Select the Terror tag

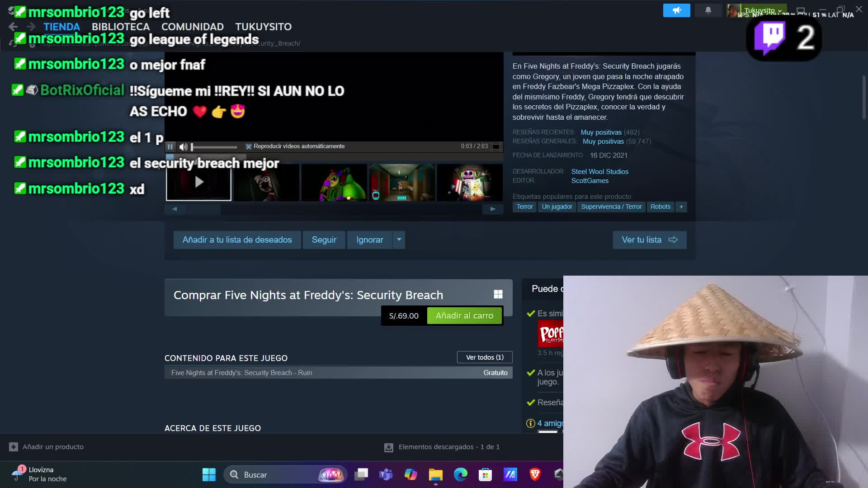524,206
